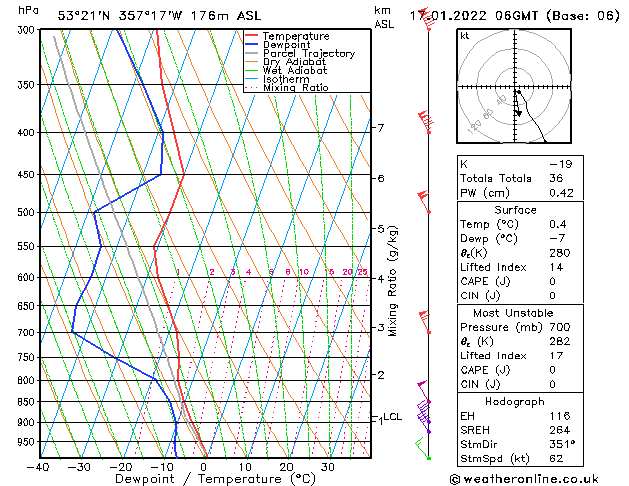Click the 'Mixing Ratio (g/kg)' axis label
Screen dimensions: 629x486
393,281
